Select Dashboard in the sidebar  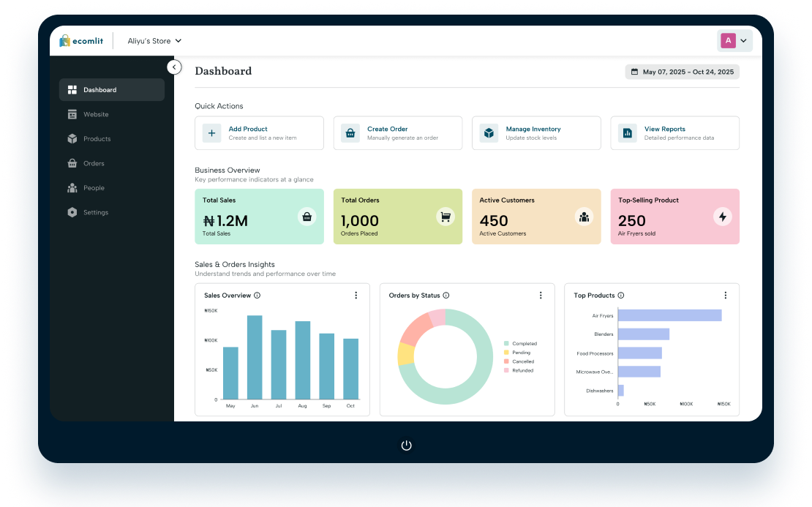(x=112, y=89)
